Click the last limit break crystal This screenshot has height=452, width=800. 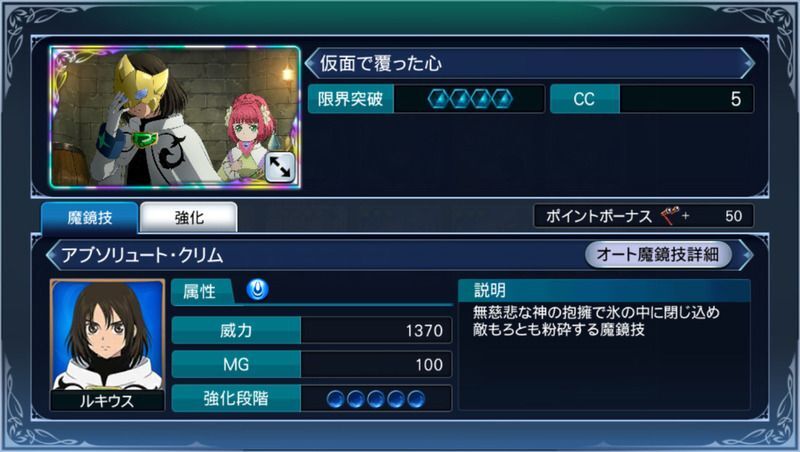click(502, 99)
